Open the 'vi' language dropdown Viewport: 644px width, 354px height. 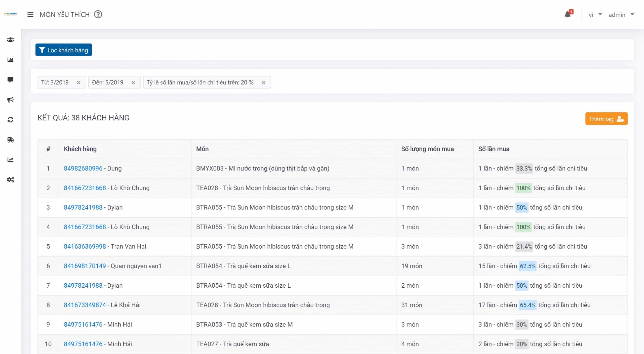pos(595,15)
